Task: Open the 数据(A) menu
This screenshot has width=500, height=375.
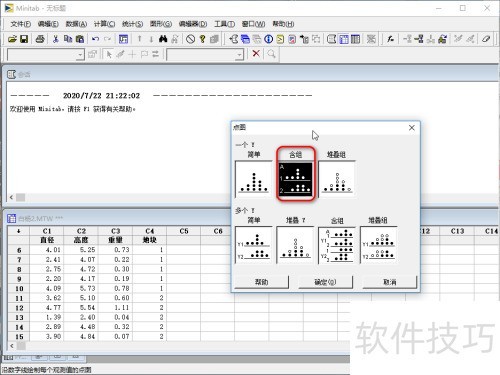Action: pos(76,24)
